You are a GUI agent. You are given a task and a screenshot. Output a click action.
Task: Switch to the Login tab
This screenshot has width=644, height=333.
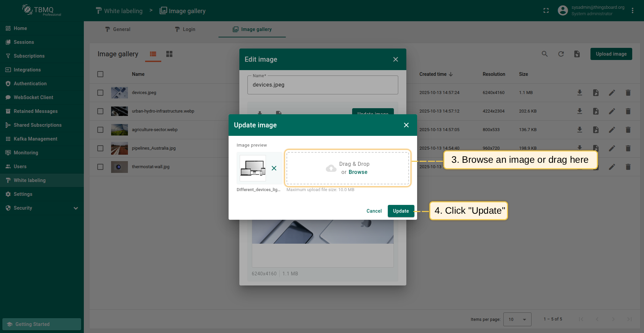(185, 29)
